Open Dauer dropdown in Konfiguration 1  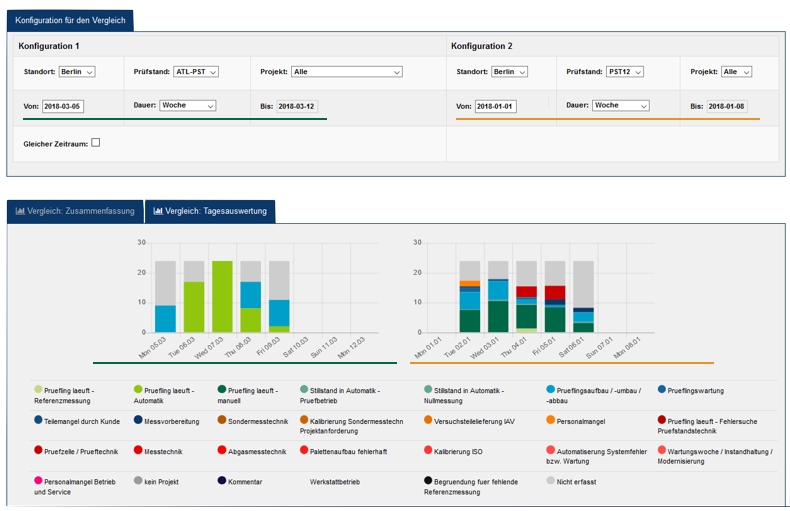188,105
